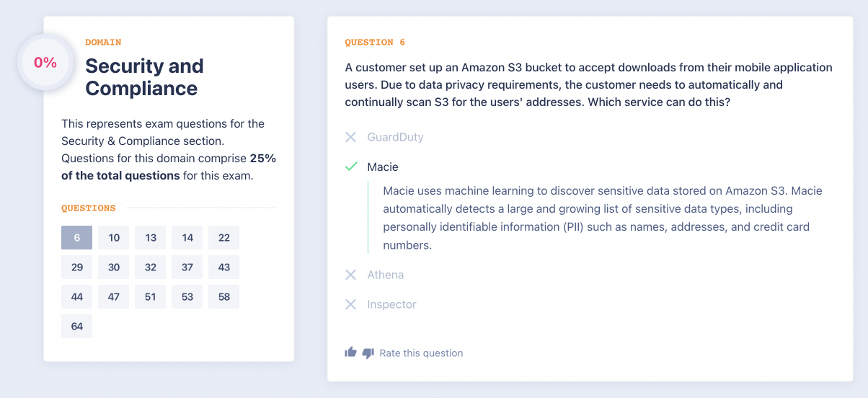Open question 10 from the list
The height and width of the screenshot is (398, 868).
coord(114,238)
